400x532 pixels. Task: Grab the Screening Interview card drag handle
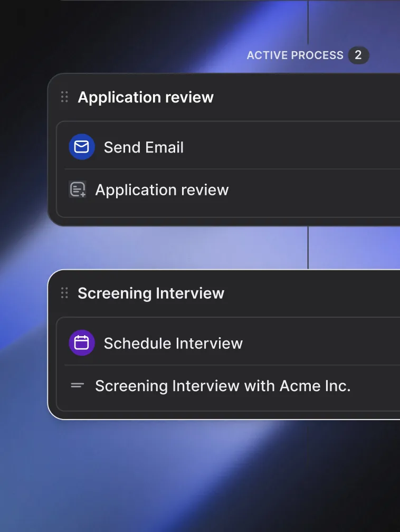pos(64,293)
